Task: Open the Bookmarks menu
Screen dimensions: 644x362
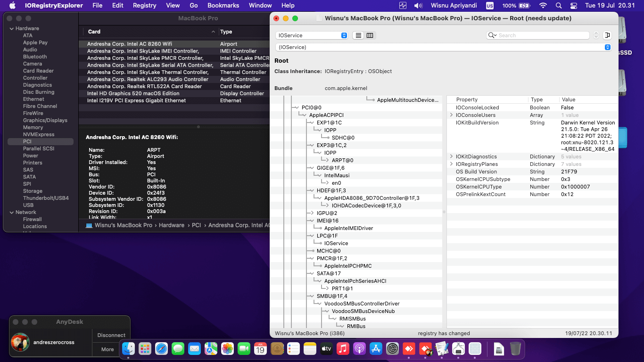Action: pos(223,6)
